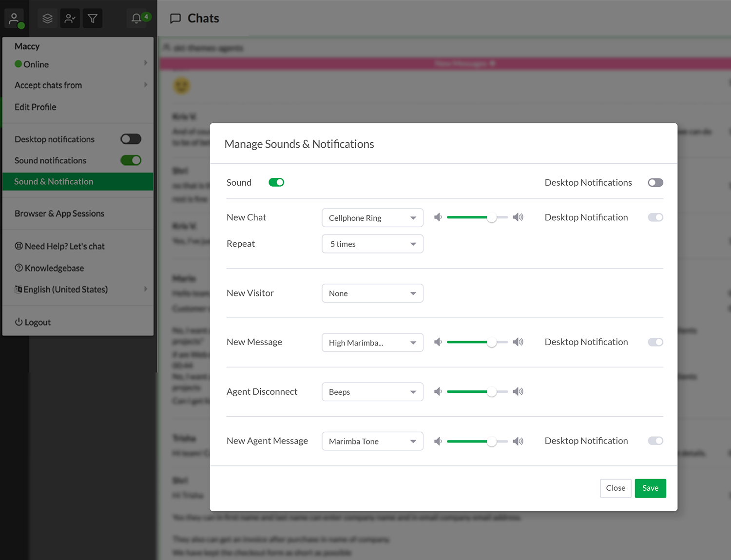Open the Repeat 5 times dropdown
Viewport: 731px width, 560px height.
[372, 244]
